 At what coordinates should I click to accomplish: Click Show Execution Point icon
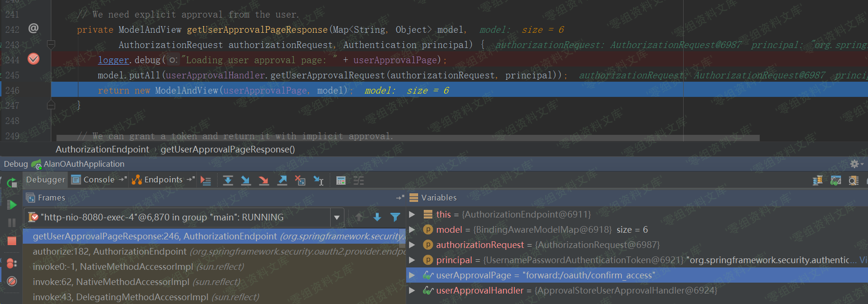(x=206, y=180)
